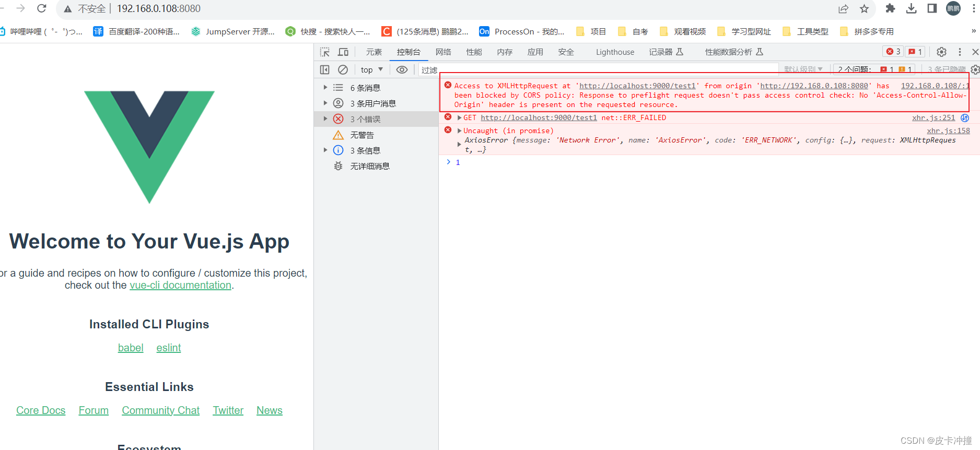Switch to the Memory (内存) tab
This screenshot has height=450, width=980.
pos(505,52)
